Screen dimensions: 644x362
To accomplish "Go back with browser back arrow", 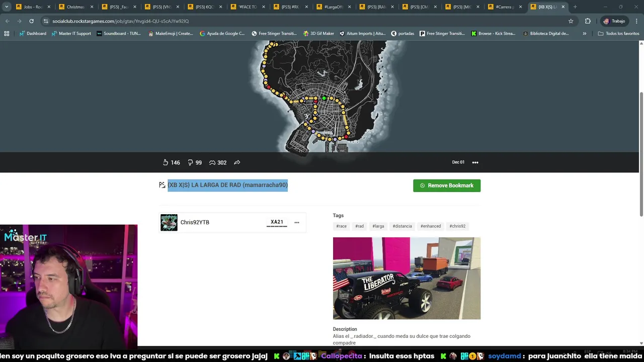I will [7, 21].
